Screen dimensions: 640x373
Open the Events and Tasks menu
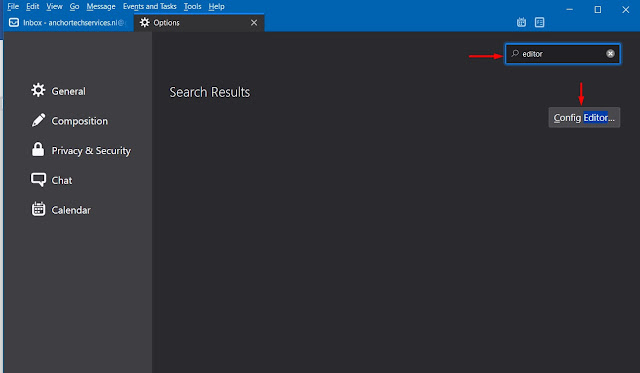pos(149,7)
